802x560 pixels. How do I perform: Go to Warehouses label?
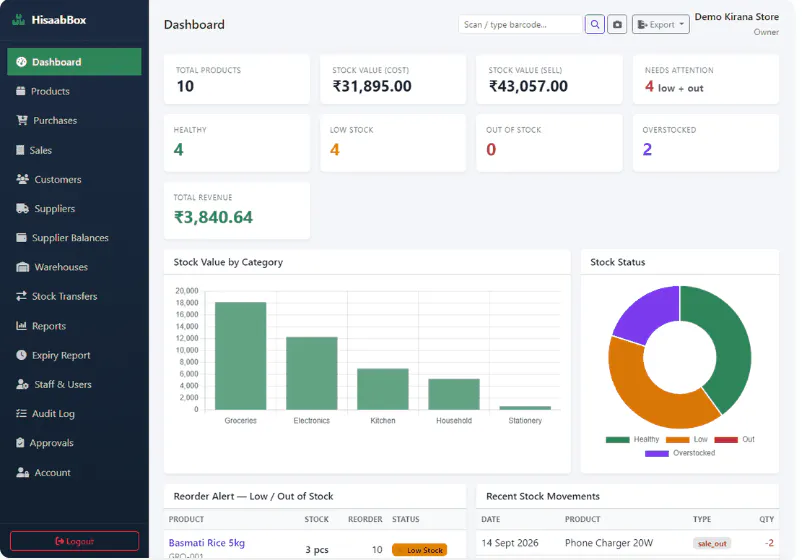[61, 267]
